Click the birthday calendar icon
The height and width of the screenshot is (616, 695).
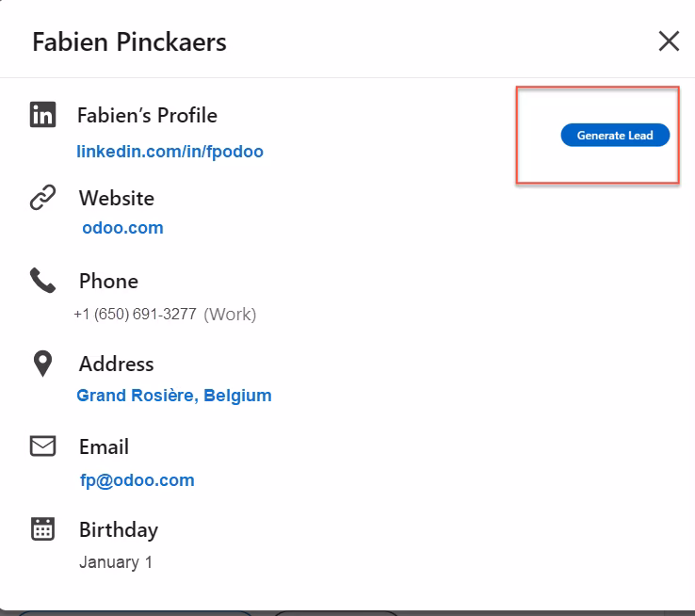click(x=43, y=528)
